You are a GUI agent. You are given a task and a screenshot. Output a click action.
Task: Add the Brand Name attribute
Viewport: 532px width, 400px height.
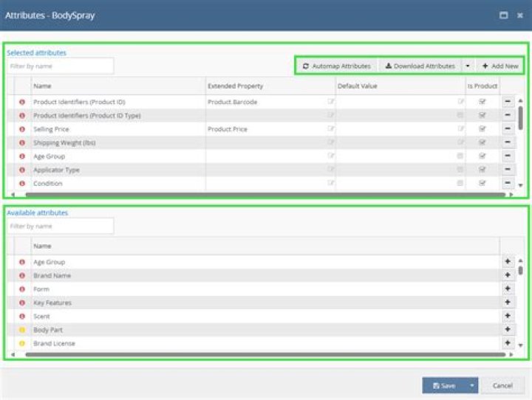click(508, 275)
